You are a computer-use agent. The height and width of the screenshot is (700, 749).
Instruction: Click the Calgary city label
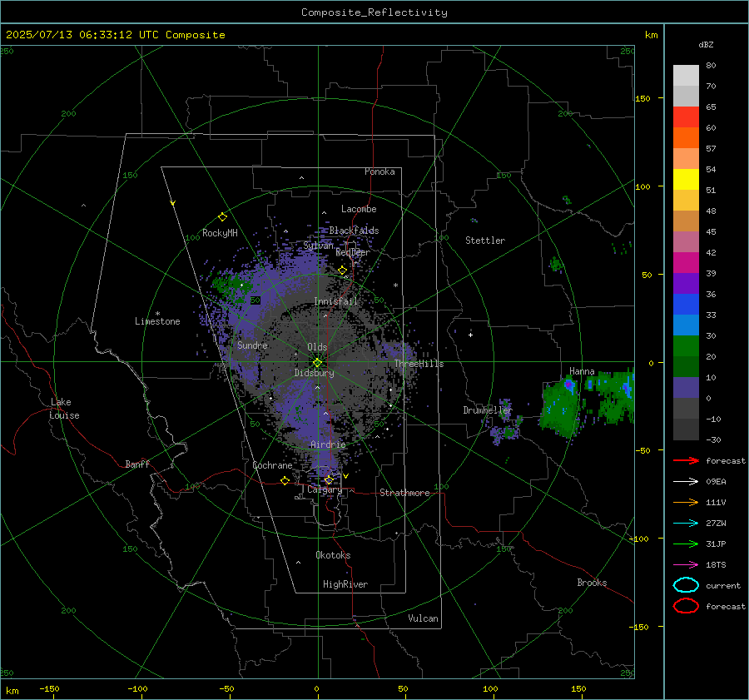tap(325, 489)
